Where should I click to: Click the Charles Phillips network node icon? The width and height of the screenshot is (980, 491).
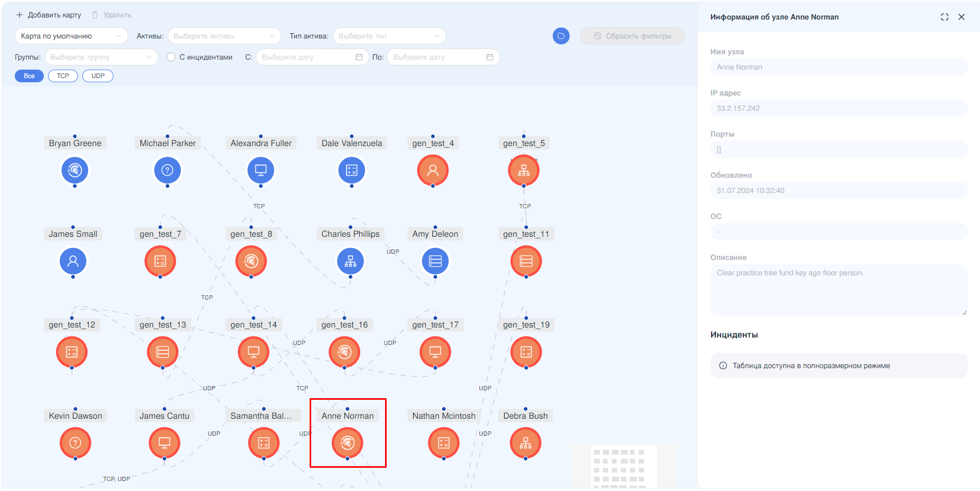(x=350, y=261)
